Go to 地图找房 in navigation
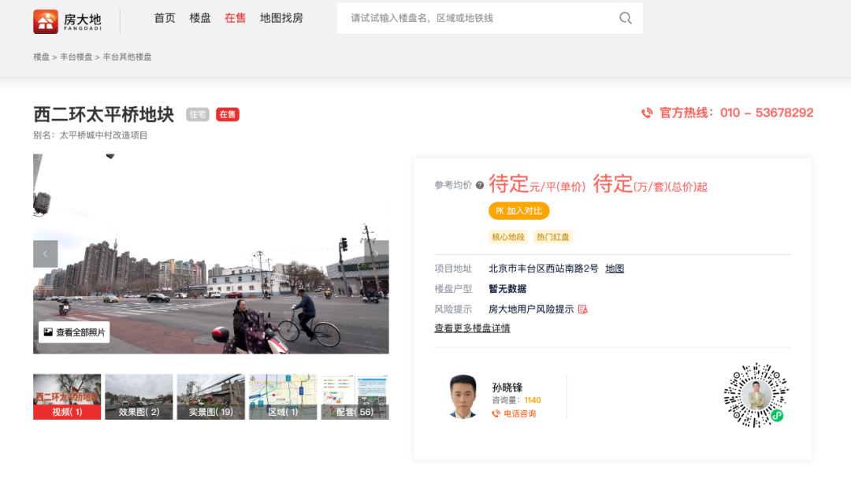 click(x=281, y=18)
